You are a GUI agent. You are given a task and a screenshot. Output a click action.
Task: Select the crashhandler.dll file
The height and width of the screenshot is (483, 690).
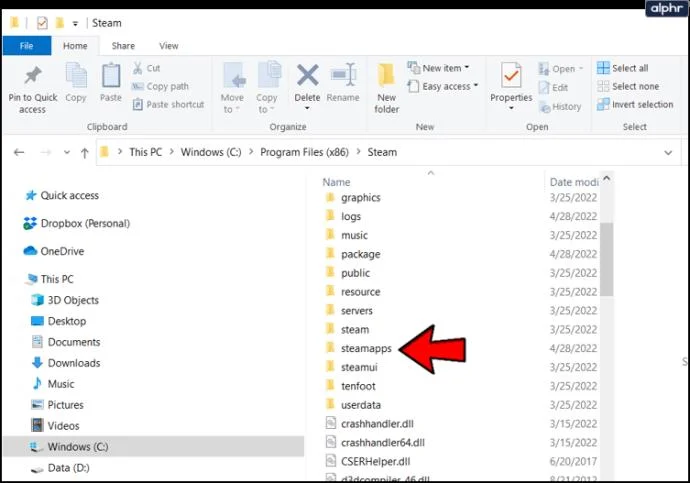(x=370, y=424)
